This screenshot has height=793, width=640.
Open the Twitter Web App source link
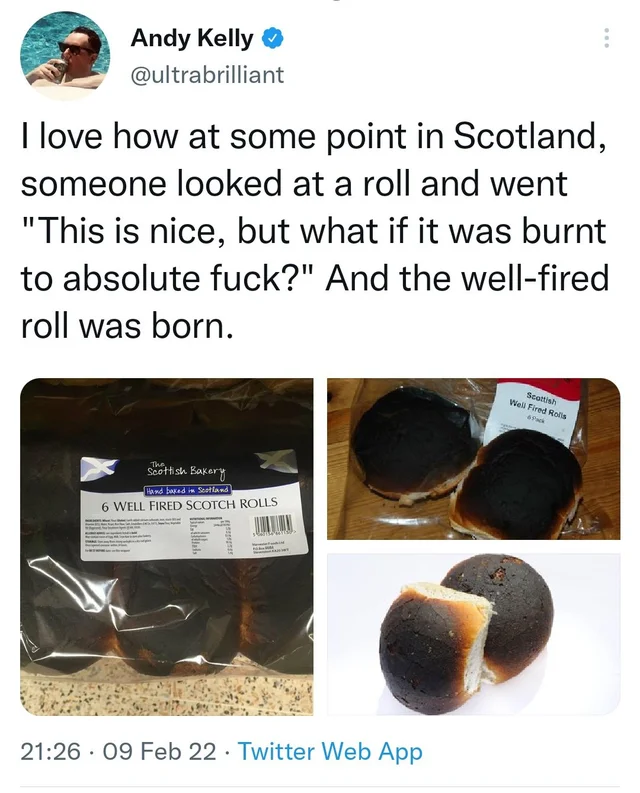click(329, 752)
